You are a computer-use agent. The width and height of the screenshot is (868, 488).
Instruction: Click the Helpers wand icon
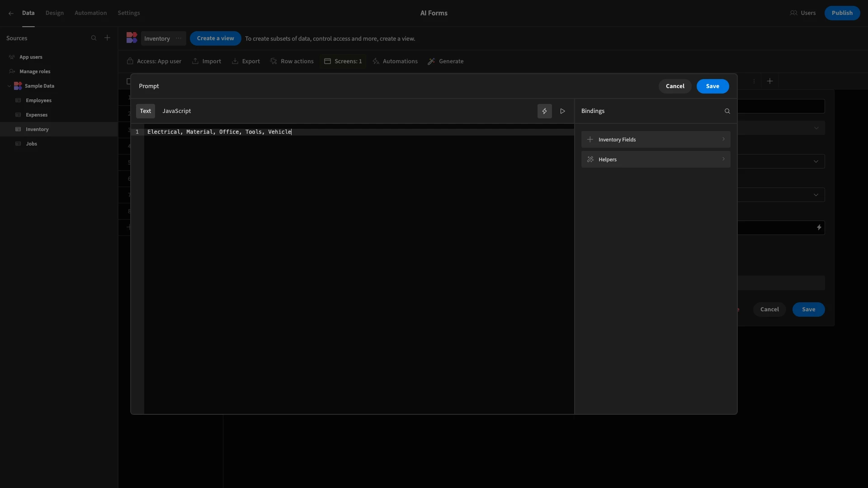point(590,160)
